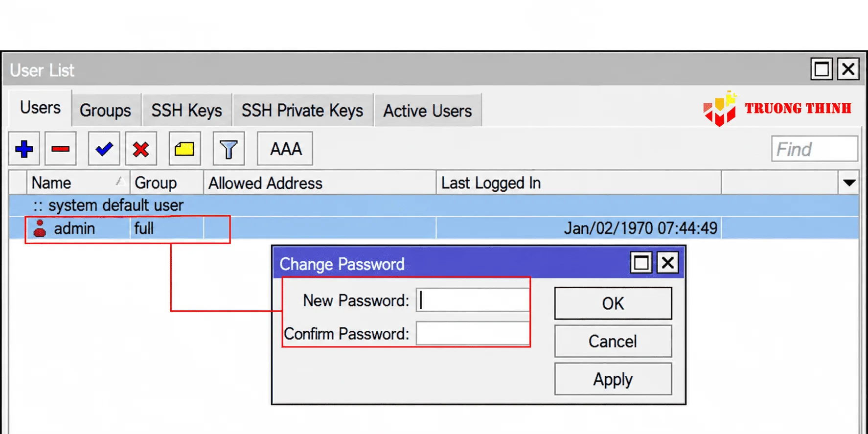Open the SSH Keys tab
Image resolution: width=868 pixels, height=434 pixels.
[186, 111]
